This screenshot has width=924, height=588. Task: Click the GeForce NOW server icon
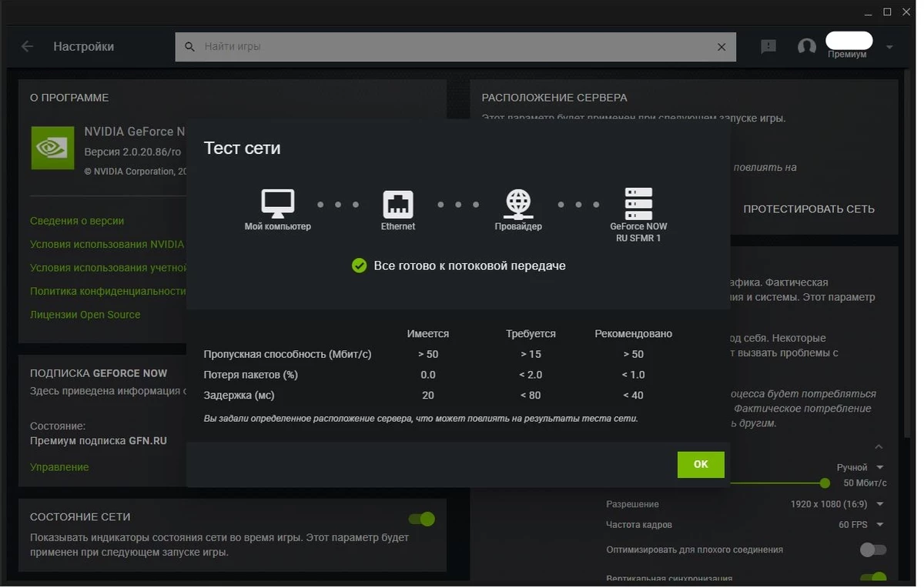tap(638, 204)
